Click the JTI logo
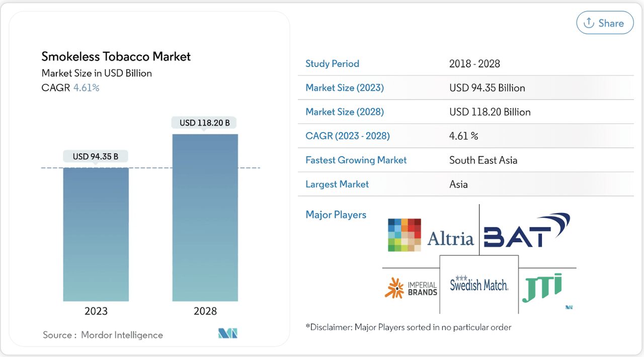The width and height of the screenshot is (644, 357). [x=542, y=288]
